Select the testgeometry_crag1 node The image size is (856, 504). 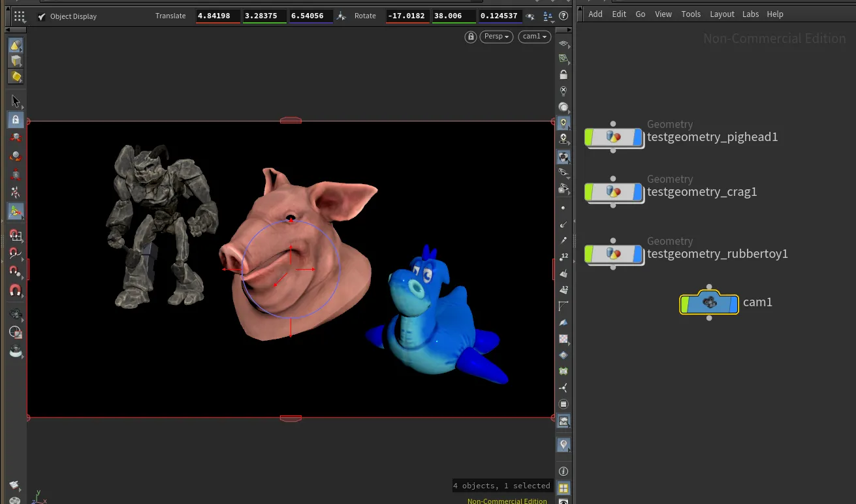pyautogui.click(x=614, y=192)
